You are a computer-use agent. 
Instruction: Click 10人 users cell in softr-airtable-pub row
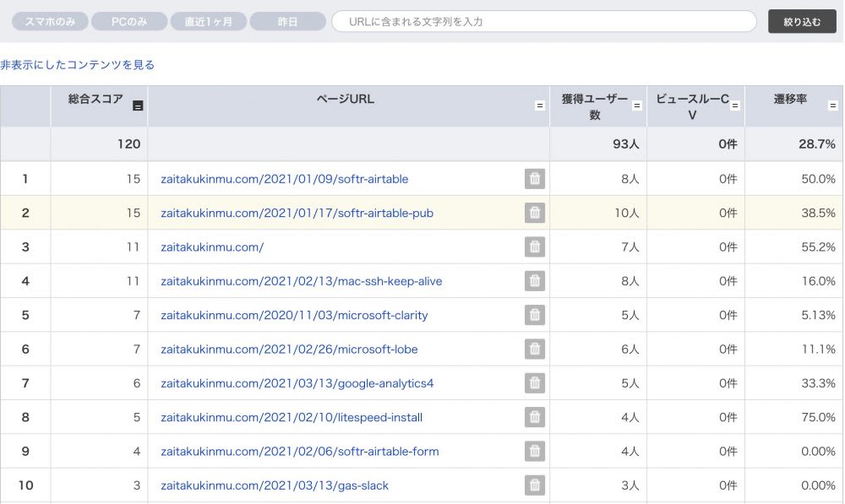click(x=627, y=213)
